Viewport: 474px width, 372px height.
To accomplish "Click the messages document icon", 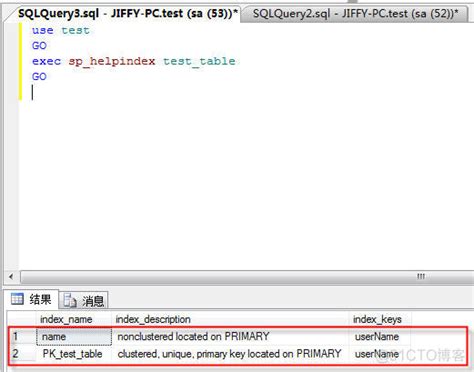I will coord(70,301).
